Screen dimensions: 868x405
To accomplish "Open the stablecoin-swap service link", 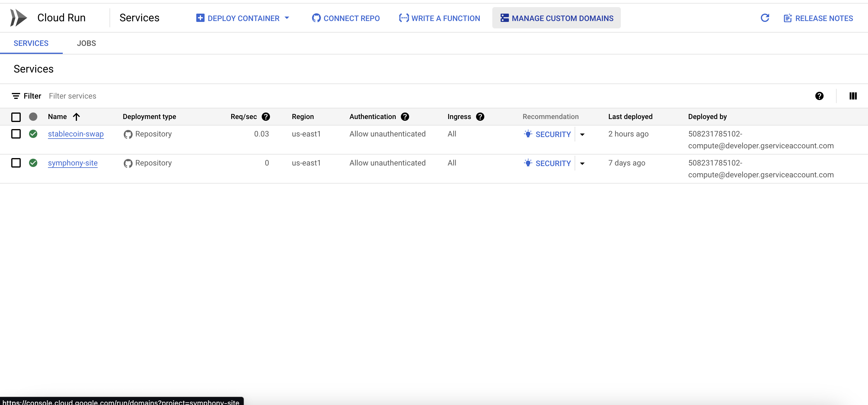I will (x=76, y=134).
